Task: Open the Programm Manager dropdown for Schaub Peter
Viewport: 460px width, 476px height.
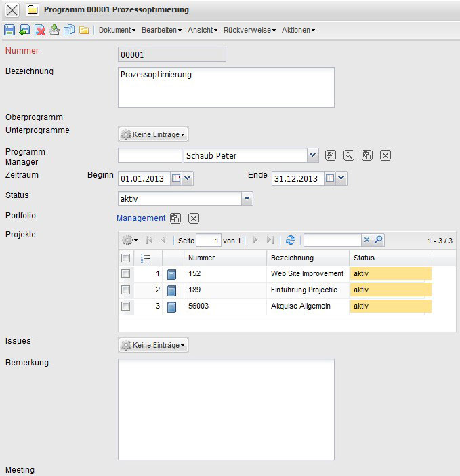Action: coord(312,155)
